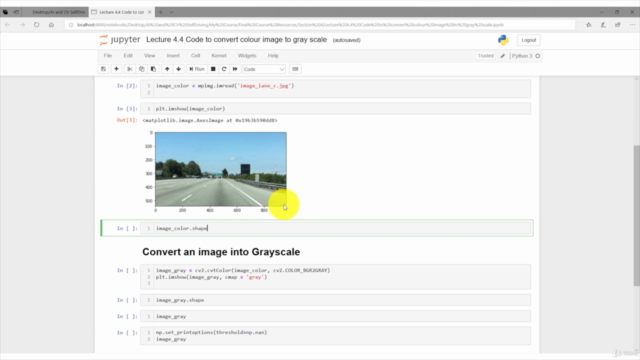Viewport: 640px width, 360px height.
Task: Open the View menu
Action: point(149,56)
